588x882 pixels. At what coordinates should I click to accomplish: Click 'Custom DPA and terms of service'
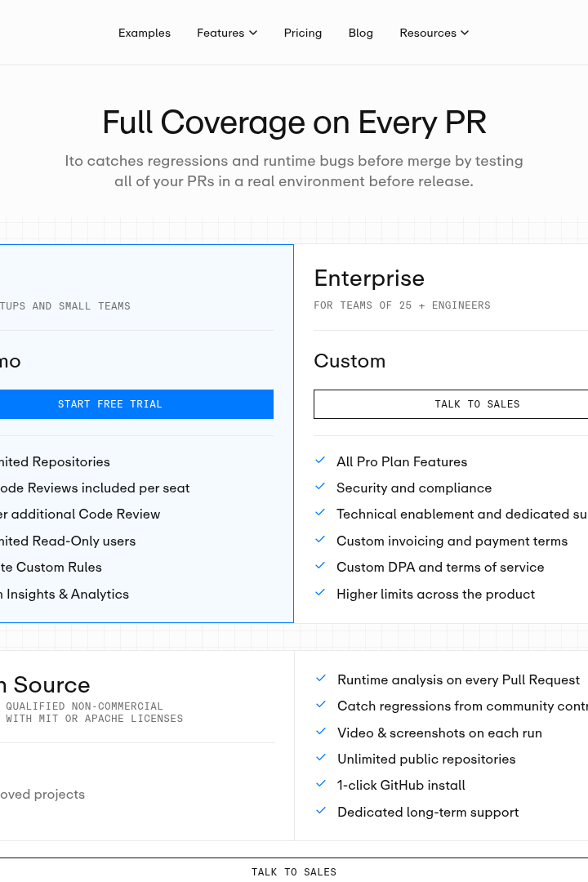440,567
